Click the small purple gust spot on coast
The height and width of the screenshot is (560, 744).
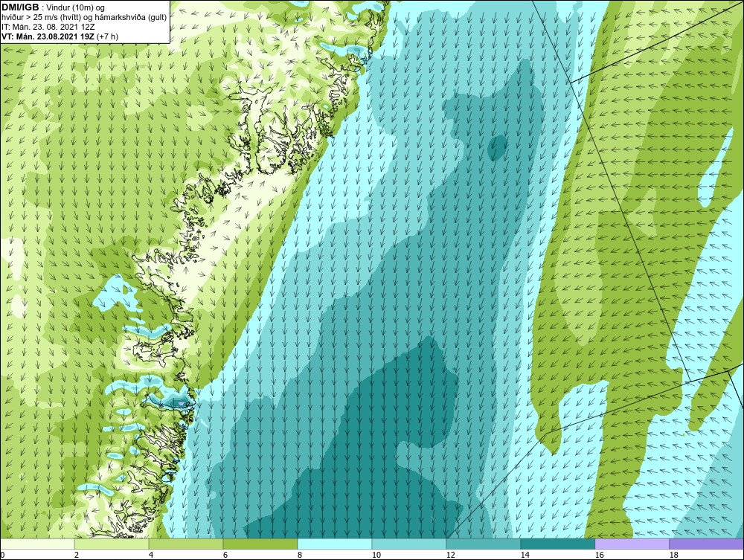pos(182,404)
